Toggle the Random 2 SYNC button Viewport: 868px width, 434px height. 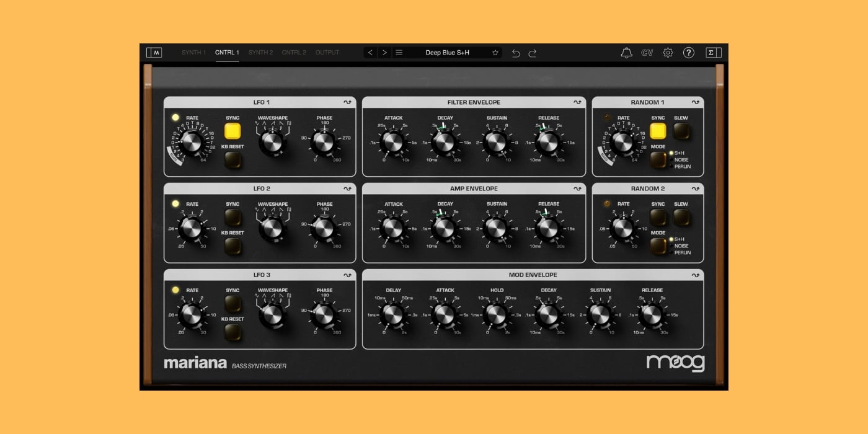(x=658, y=217)
